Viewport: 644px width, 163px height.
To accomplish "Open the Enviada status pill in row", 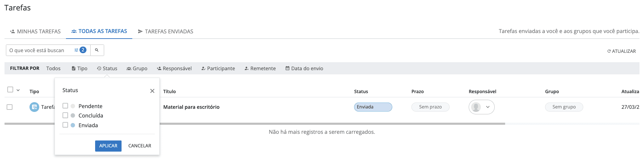I will [373, 107].
